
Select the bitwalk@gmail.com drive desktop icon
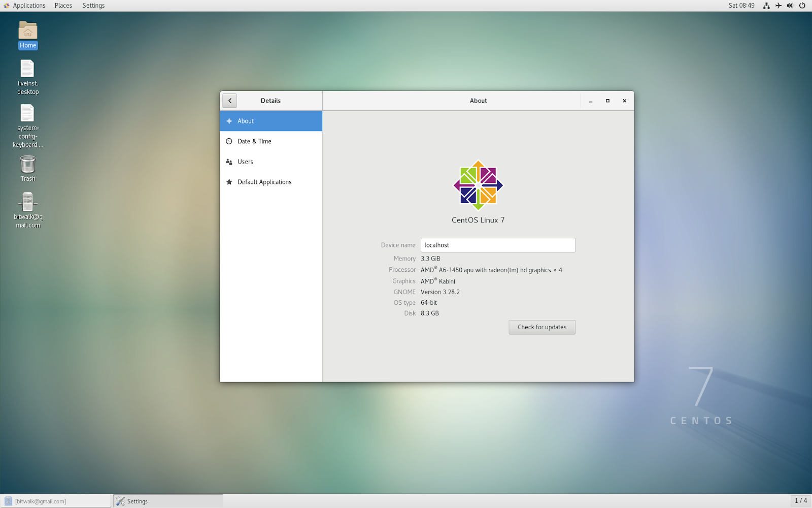tap(28, 210)
